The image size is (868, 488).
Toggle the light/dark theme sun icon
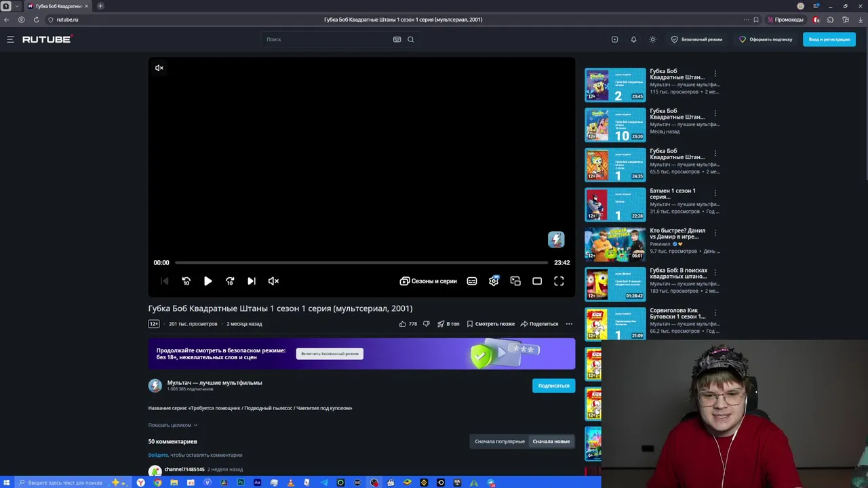652,39
